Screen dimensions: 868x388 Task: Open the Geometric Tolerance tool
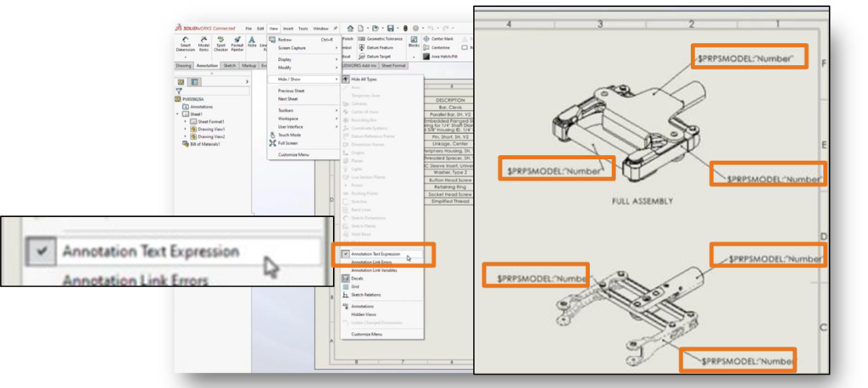[x=381, y=39]
